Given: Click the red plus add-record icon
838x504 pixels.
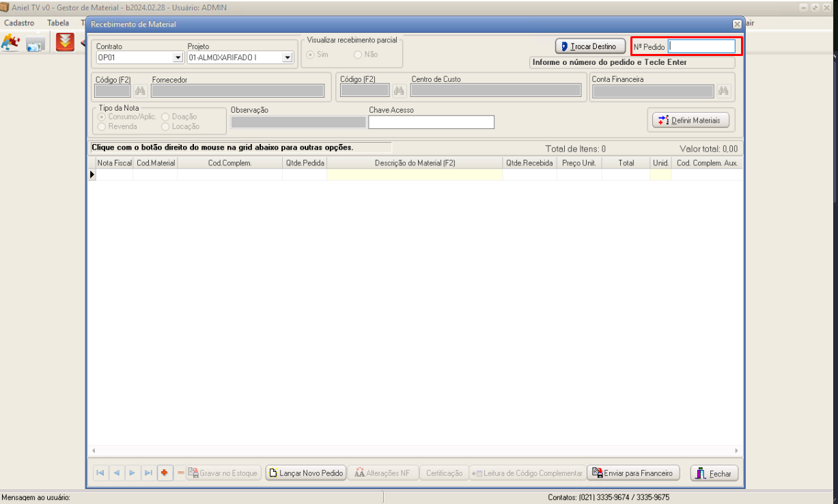Looking at the screenshot, I should pos(164,473).
